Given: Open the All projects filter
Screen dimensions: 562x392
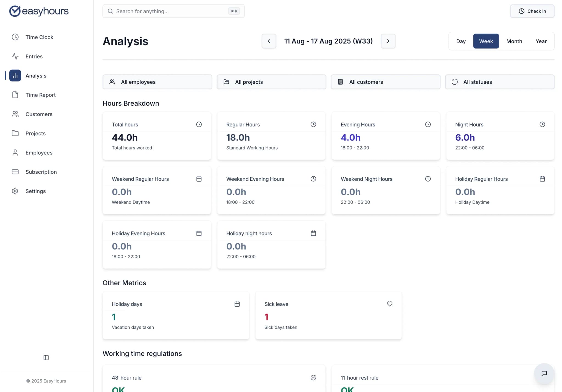Looking at the screenshot, I should point(271,82).
